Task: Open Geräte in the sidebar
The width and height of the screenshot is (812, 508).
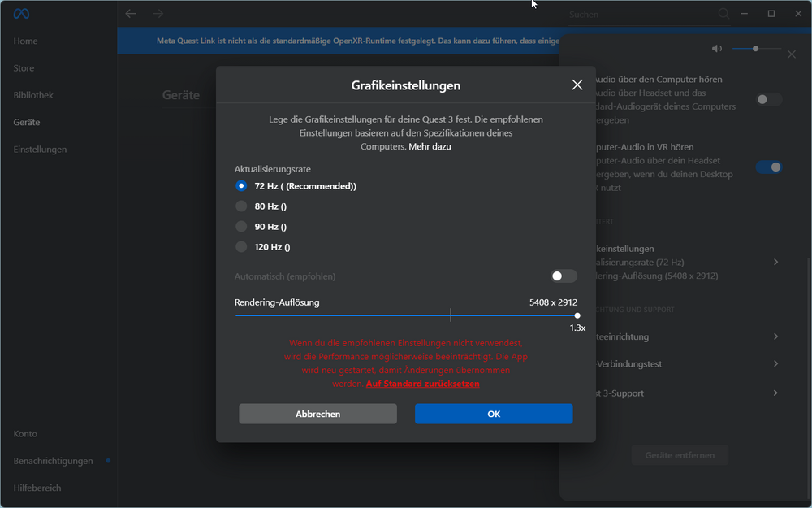Action: pos(27,123)
